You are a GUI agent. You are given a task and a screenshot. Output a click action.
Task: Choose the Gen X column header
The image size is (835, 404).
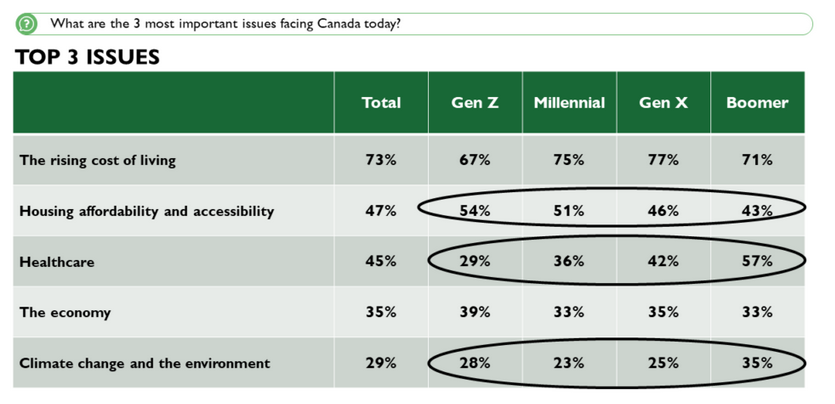(663, 103)
